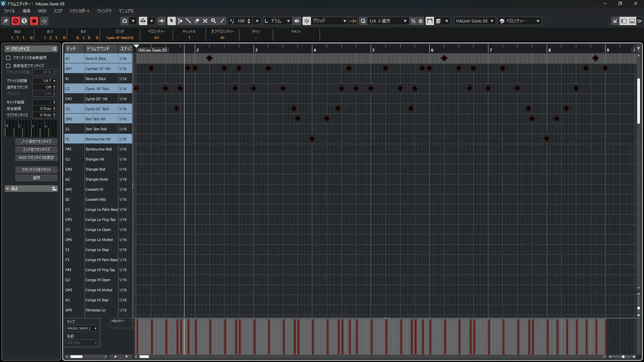Select the Line tool
Image resolution: width=644 pixels, height=362 pixels.
coord(222,21)
